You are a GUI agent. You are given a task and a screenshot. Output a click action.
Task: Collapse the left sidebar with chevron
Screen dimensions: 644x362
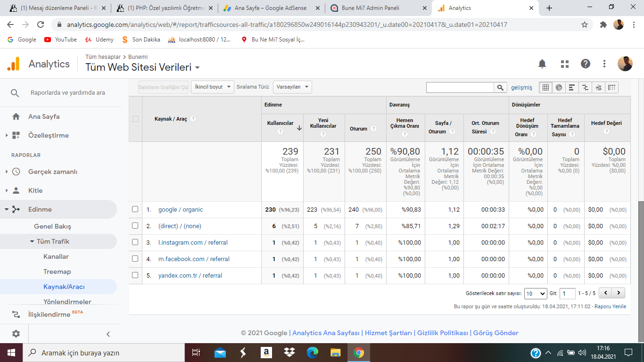pyautogui.click(x=108, y=334)
